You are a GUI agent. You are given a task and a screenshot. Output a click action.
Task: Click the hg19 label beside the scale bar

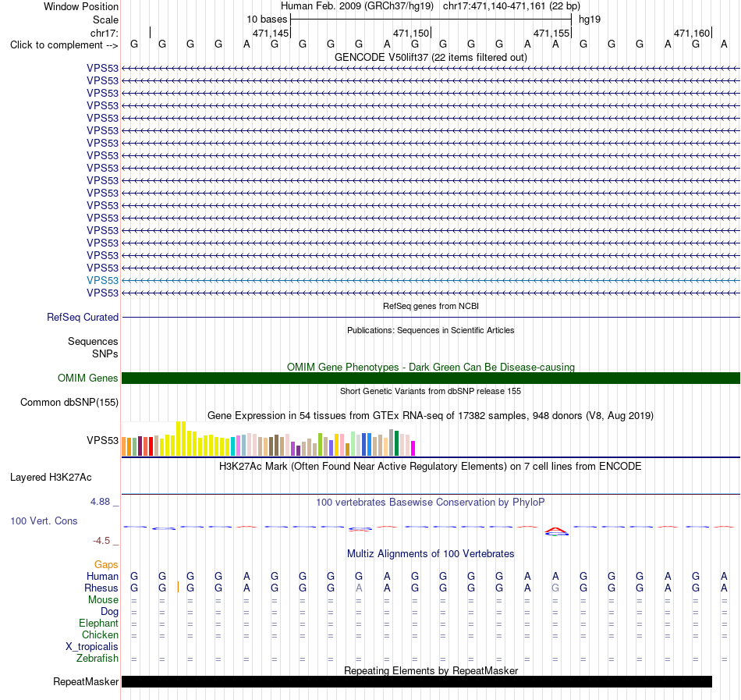point(590,20)
